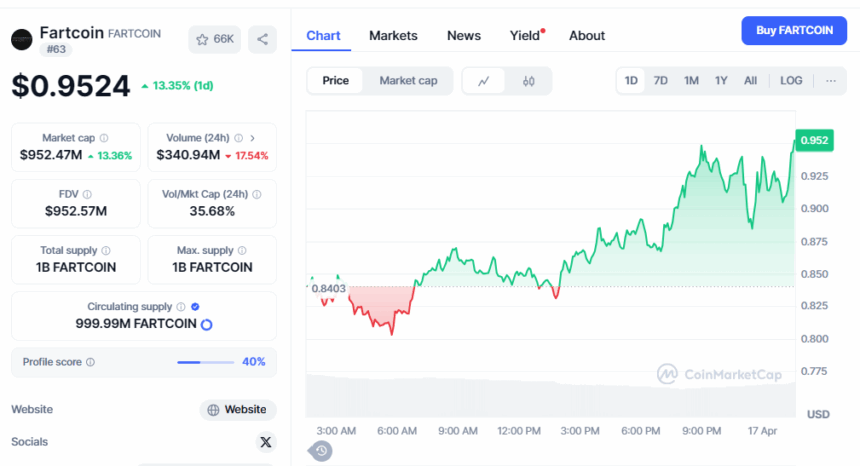860x466 pixels.
Task: Click the $952.57M FDV value
Action: (76, 211)
